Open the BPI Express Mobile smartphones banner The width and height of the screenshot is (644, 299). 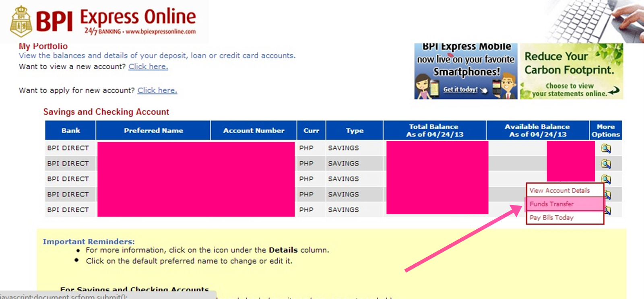pyautogui.click(x=466, y=71)
